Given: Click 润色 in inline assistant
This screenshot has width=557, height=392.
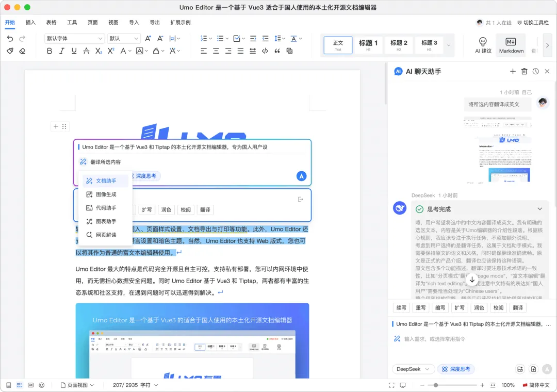Looking at the screenshot, I should (166, 210).
